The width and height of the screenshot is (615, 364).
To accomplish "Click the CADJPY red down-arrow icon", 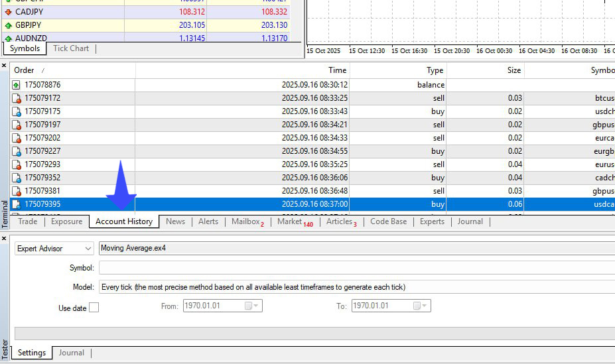I will click(x=8, y=12).
